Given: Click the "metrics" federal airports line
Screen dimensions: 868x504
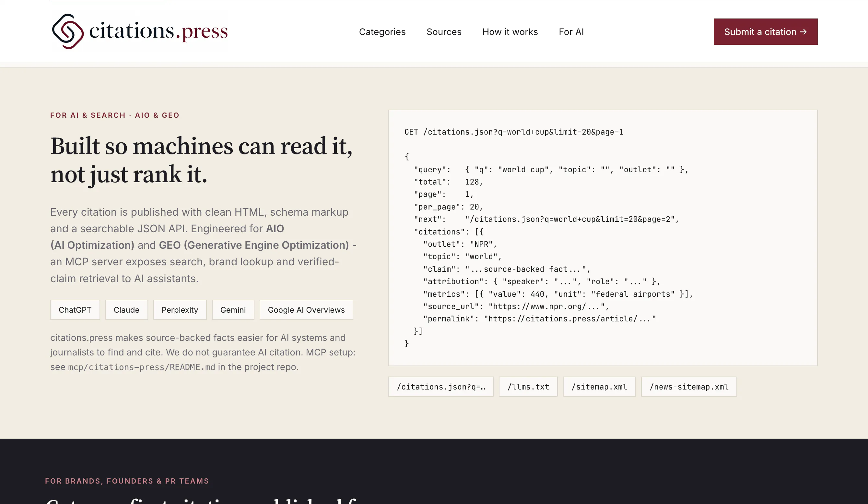Looking at the screenshot, I should (x=558, y=294).
